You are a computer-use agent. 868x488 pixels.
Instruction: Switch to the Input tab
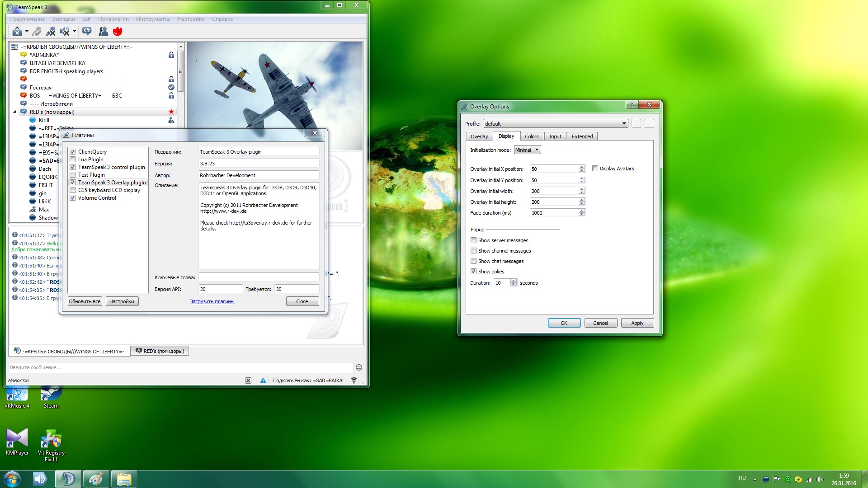tap(555, 136)
